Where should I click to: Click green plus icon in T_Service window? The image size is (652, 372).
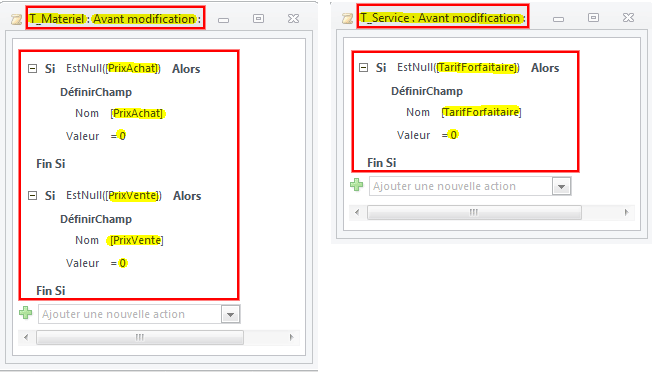tap(357, 185)
